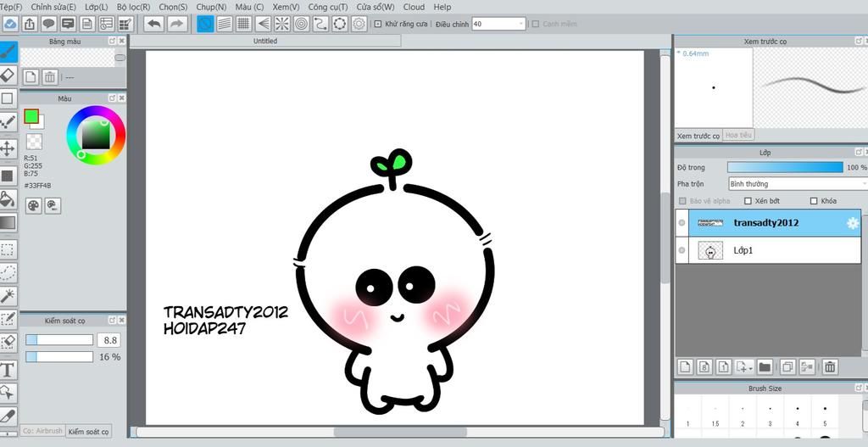The width and height of the screenshot is (868, 447).
Task: Open transadty2012 layer settings gear
Action: point(853,223)
